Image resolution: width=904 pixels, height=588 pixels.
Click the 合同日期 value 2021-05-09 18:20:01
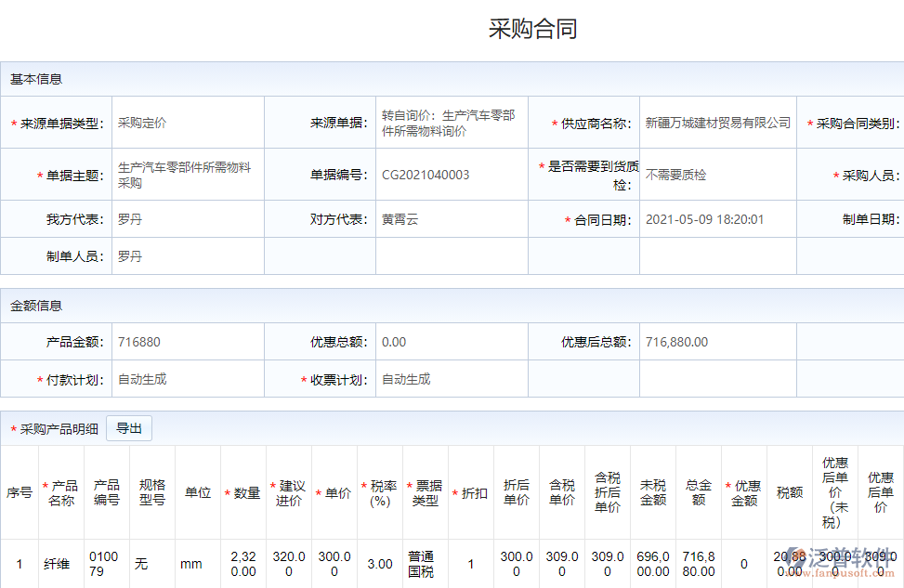(x=704, y=220)
